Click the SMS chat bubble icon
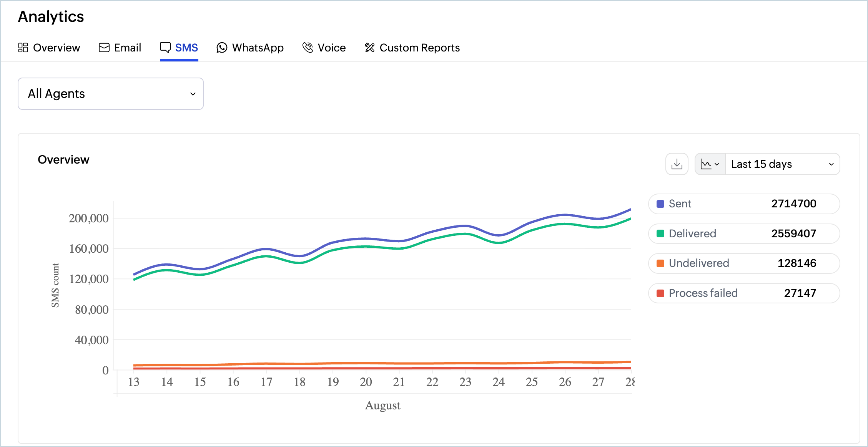Viewport: 868px width, 447px height. [165, 48]
